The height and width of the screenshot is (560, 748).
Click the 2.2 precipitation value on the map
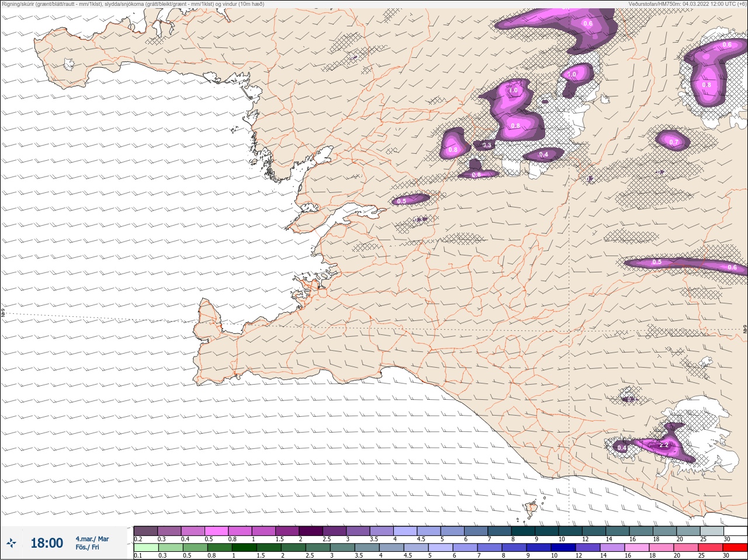tap(664, 445)
